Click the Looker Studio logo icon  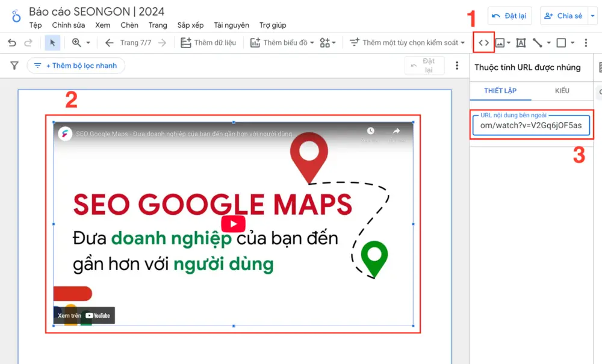point(16,16)
